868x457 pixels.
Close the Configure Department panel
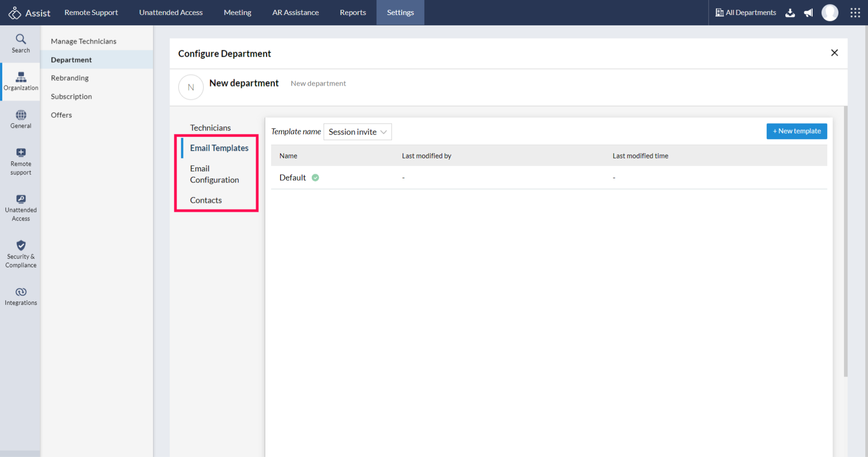click(x=834, y=53)
